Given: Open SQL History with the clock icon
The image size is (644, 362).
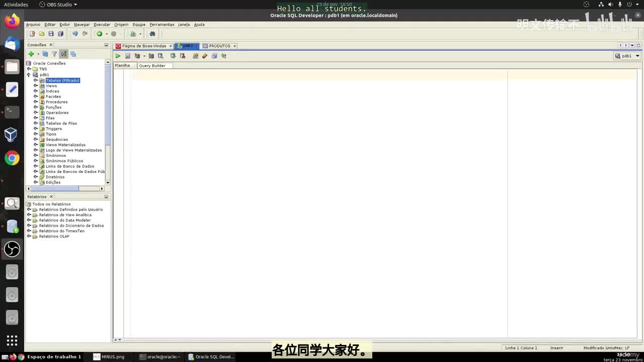Looking at the screenshot, I should point(214,56).
